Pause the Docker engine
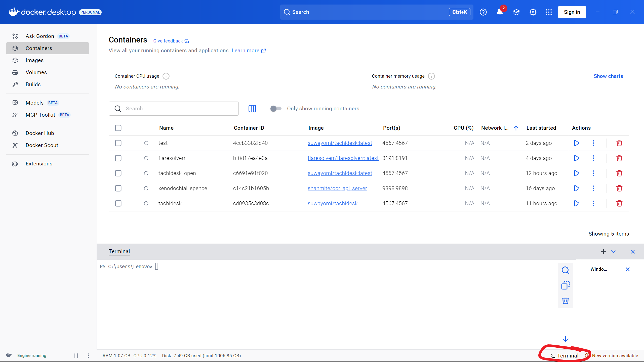The image size is (644, 362). click(76, 355)
